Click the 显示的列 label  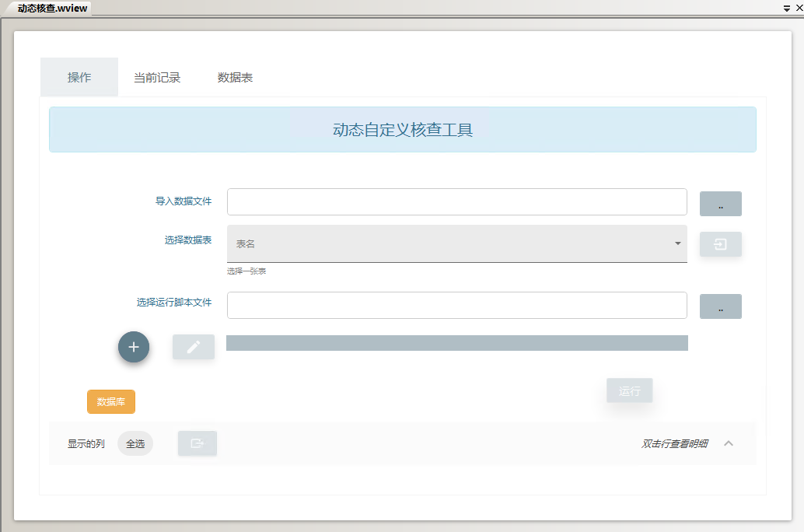pos(86,444)
